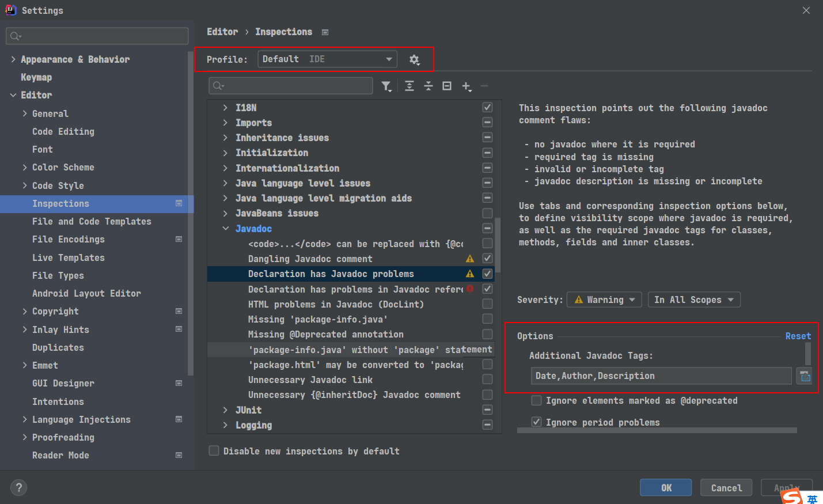Click the Collapse All inspections icon

[x=428, y=86]
